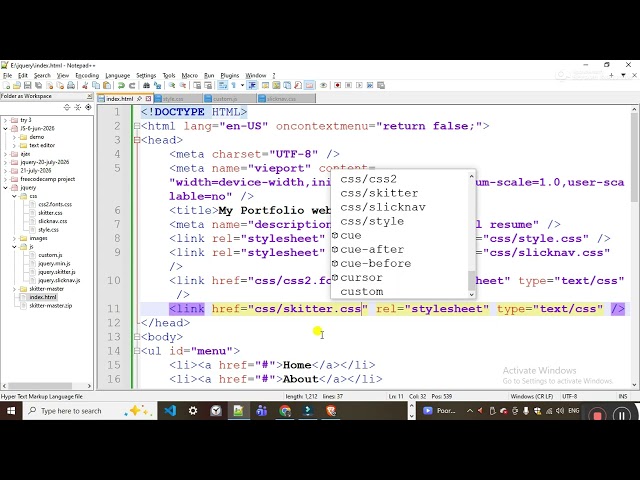This screenshot has width=640, height=480.
Task: Switch to the slicknav.css tab
Action: coord(286,99)
